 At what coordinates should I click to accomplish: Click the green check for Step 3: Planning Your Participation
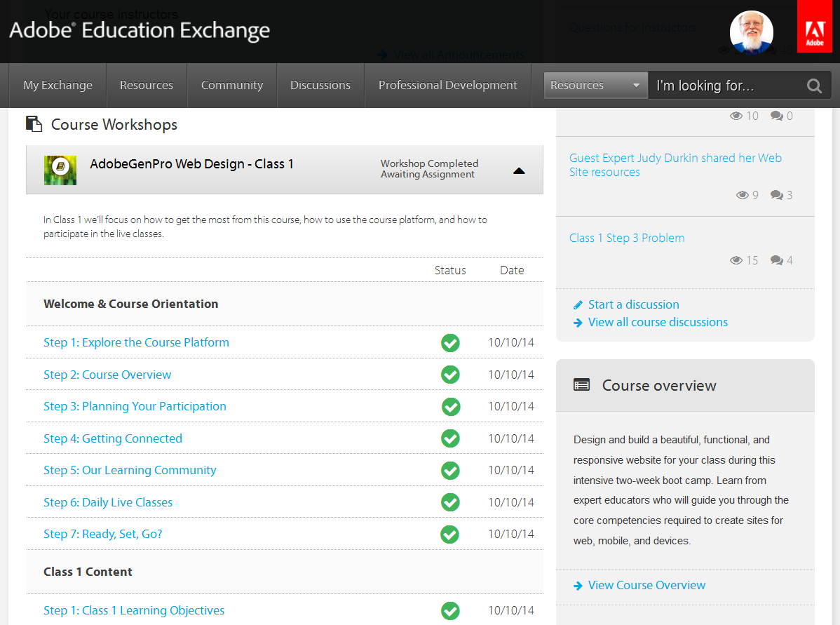(x=451, y=407)
